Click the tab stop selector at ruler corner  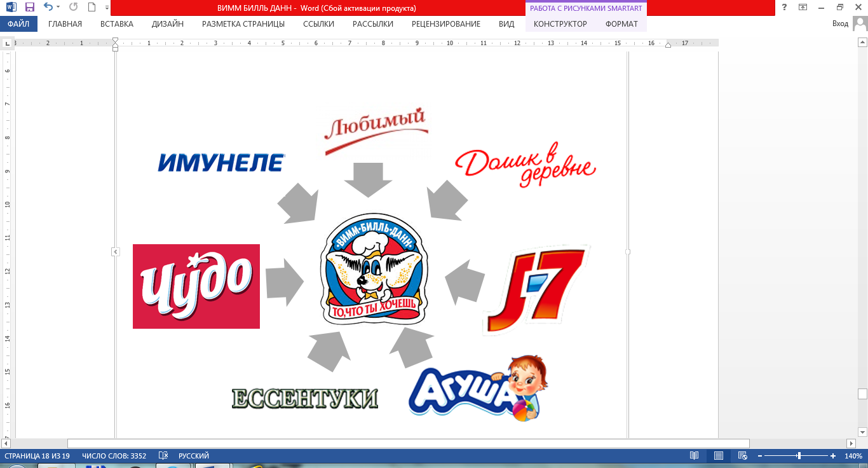[x=8, y=44]
